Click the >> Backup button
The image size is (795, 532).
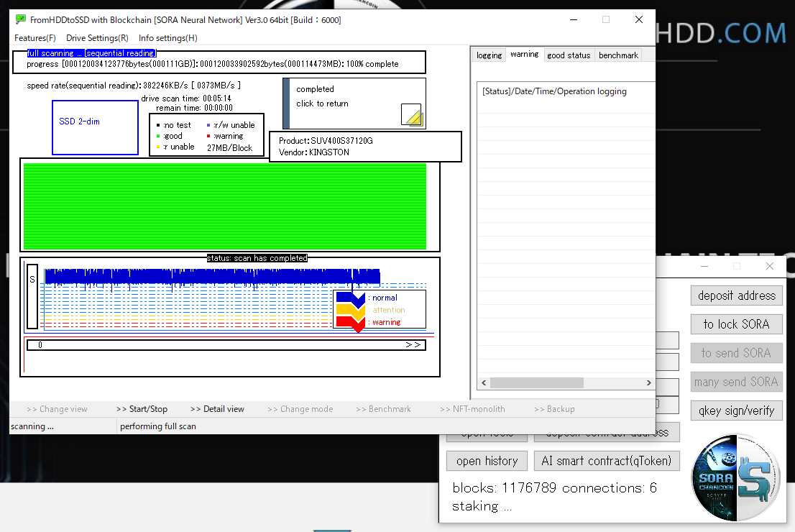pos(555,409)
